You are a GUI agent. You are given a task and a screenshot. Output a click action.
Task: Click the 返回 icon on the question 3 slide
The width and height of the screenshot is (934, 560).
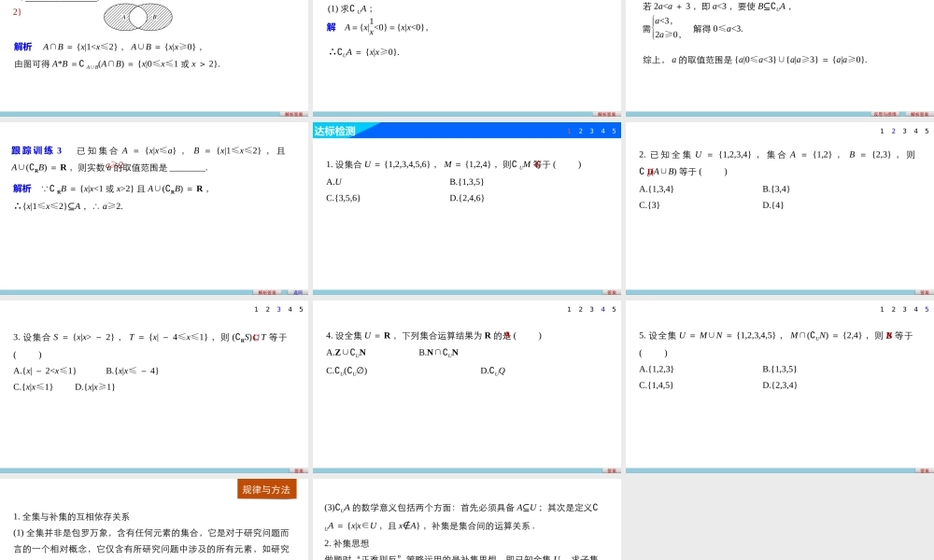[299, 469]
